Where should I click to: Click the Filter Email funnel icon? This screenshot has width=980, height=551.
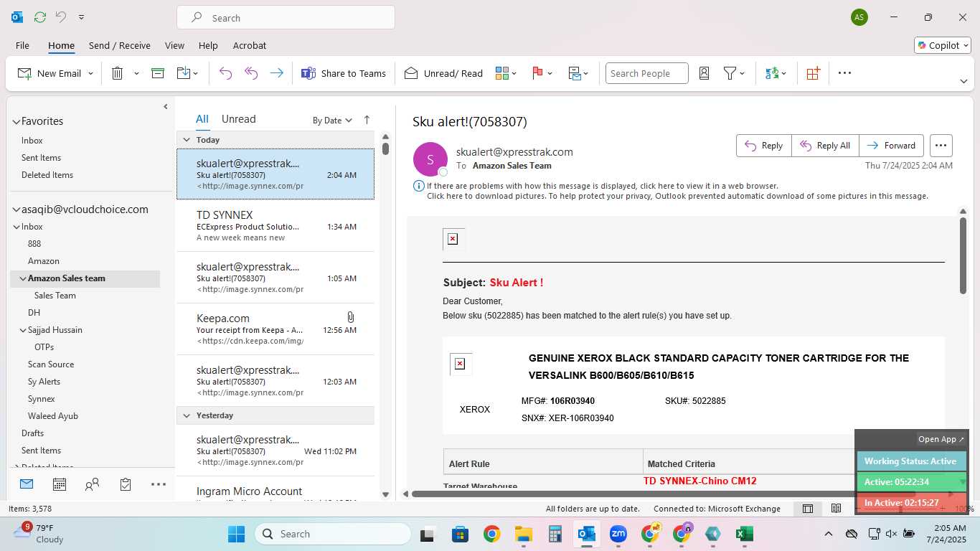coord(730,73)
